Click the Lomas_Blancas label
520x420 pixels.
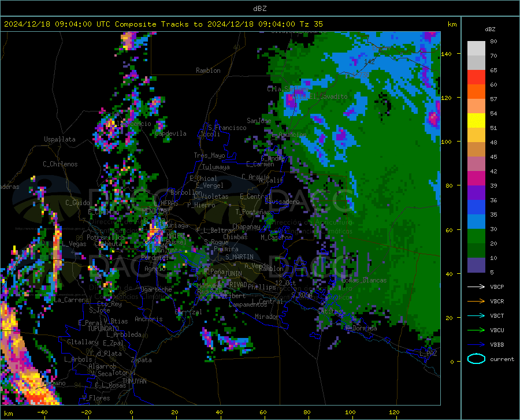coord(364,280)
